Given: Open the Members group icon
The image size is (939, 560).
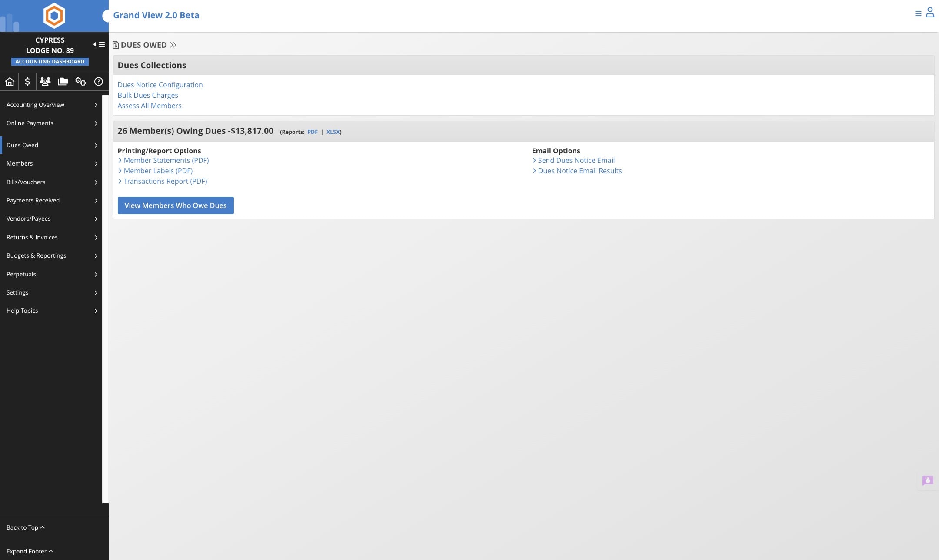Looking at the screenshot, I should (45, 82).
